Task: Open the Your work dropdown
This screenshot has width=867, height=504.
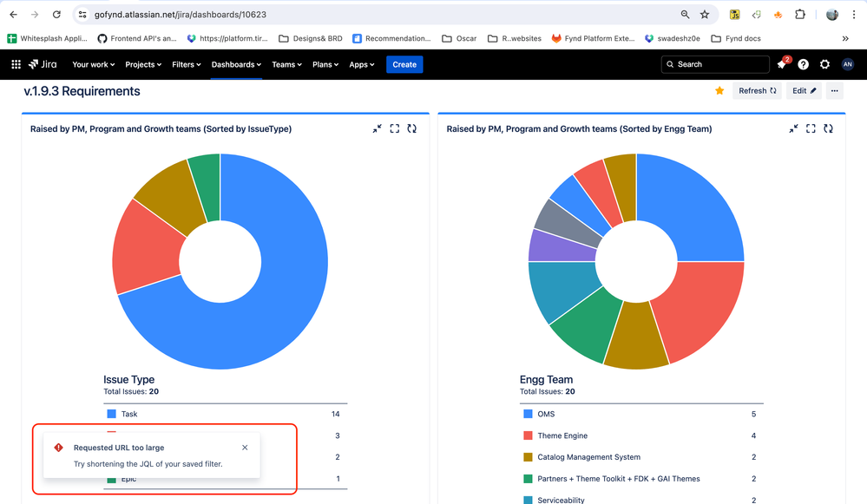Action: 94,64
